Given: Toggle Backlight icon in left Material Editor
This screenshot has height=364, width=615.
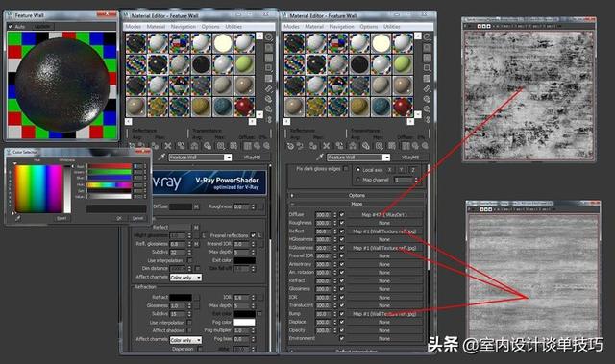Looking at the screenshot, I should (269, 48).
